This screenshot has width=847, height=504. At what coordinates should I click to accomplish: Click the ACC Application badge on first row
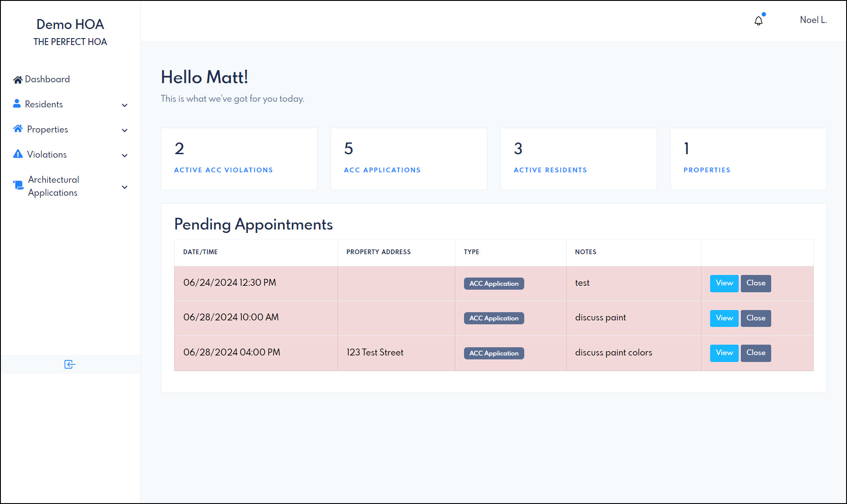493,283
